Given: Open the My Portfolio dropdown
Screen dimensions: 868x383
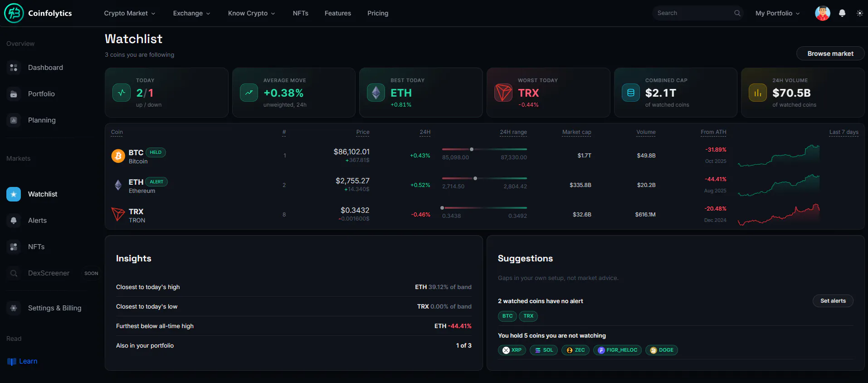Looking at the screenshot, I should (777, 13).
